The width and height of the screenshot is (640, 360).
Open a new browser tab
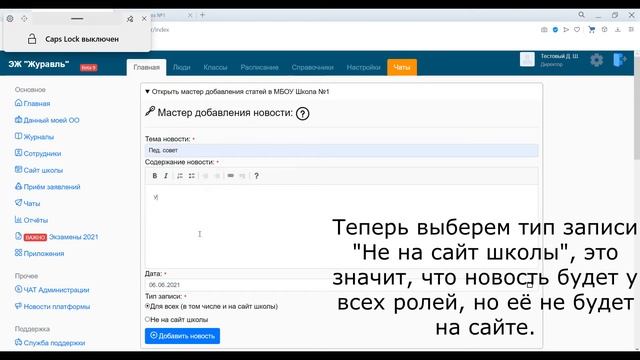pyautogui.click(x=202, y=15)
